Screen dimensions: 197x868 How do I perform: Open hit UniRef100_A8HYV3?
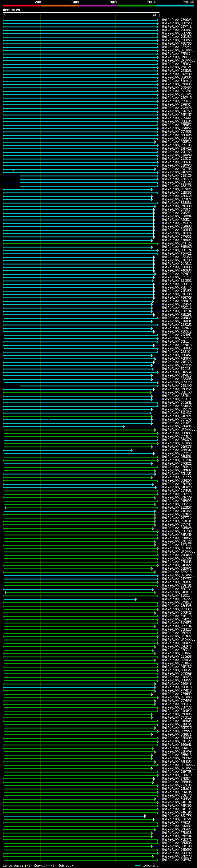pos(177,23)
